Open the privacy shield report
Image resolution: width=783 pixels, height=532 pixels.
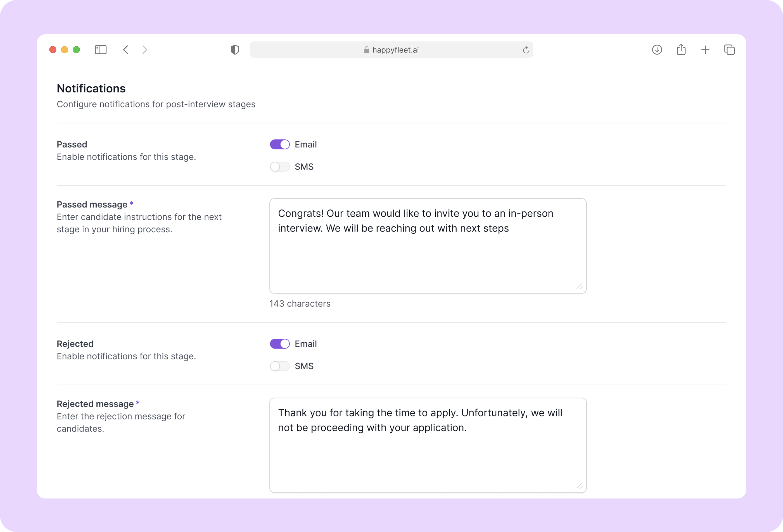[x=235, y=49]
